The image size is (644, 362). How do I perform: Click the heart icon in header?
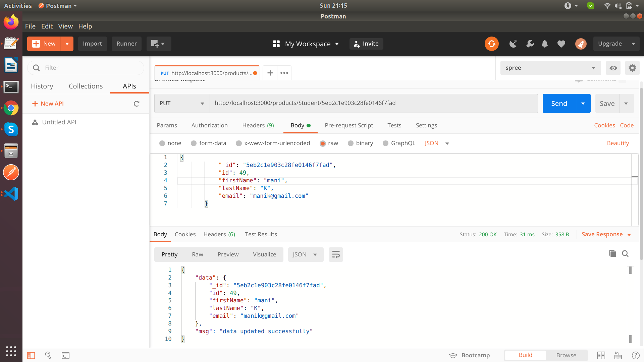pyautogui.click(x=561, y=44)
